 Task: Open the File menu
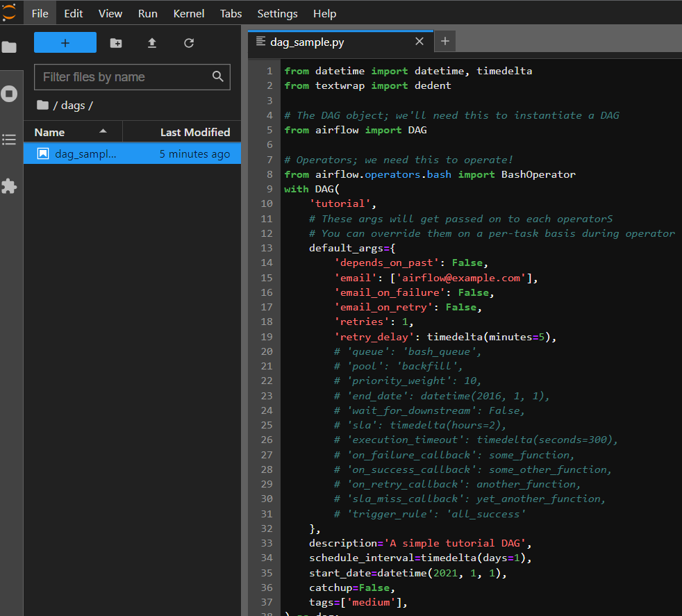tap(40, 14)
